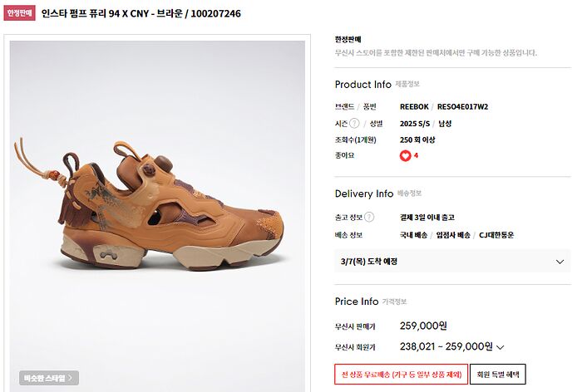582x392 pixels.
Task: Click the arrow on 비슷한 스타일 badge
Action: (x=70, y=378)
